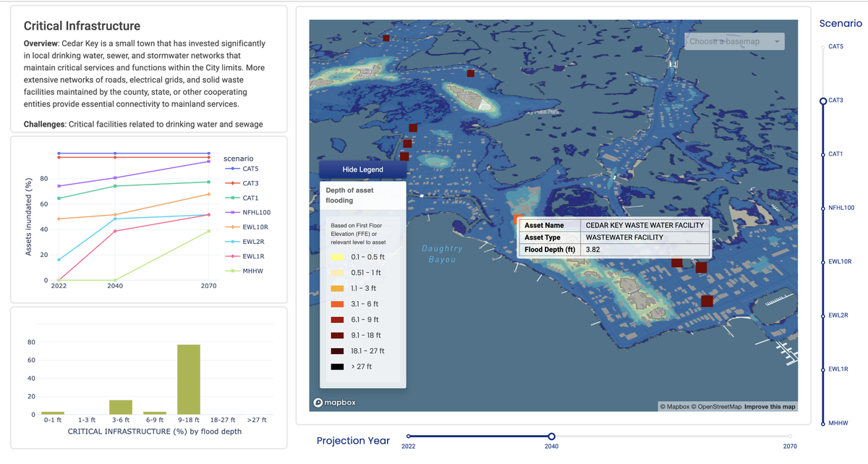Click the 6.1 - 9 ft red swatch

[x=336, y=319]
